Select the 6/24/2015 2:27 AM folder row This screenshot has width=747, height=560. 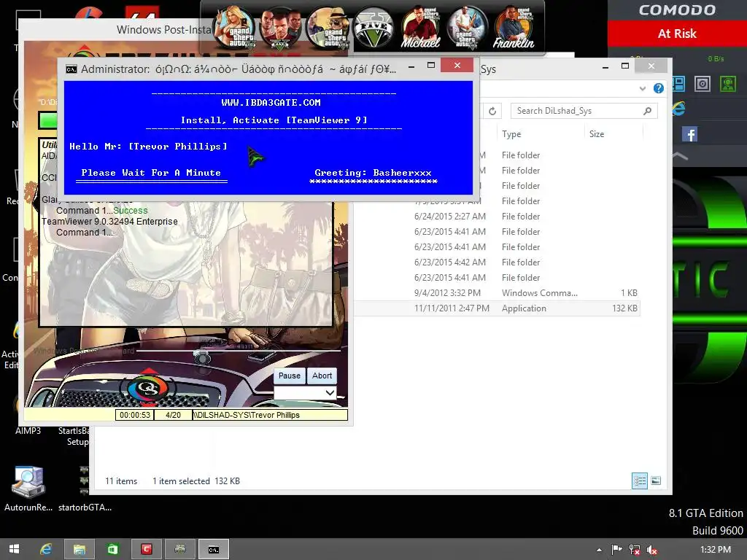tap(496, 216)
